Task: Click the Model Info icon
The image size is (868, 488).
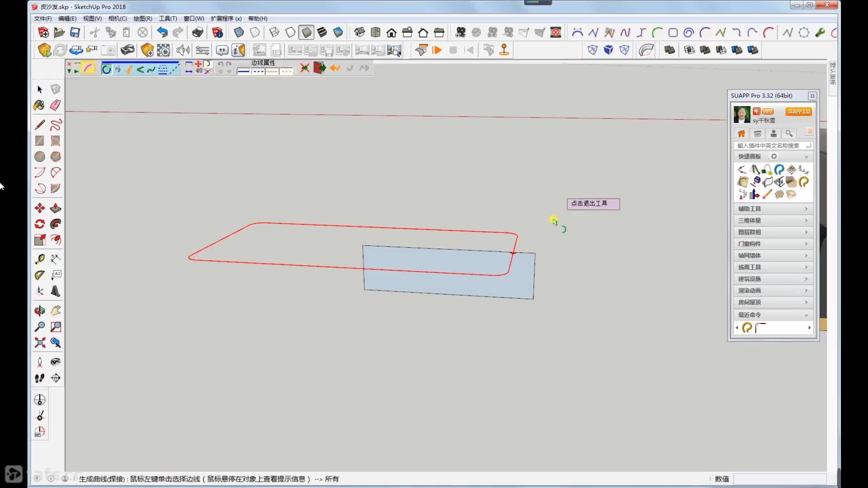Action: click(x=217, y=33)
